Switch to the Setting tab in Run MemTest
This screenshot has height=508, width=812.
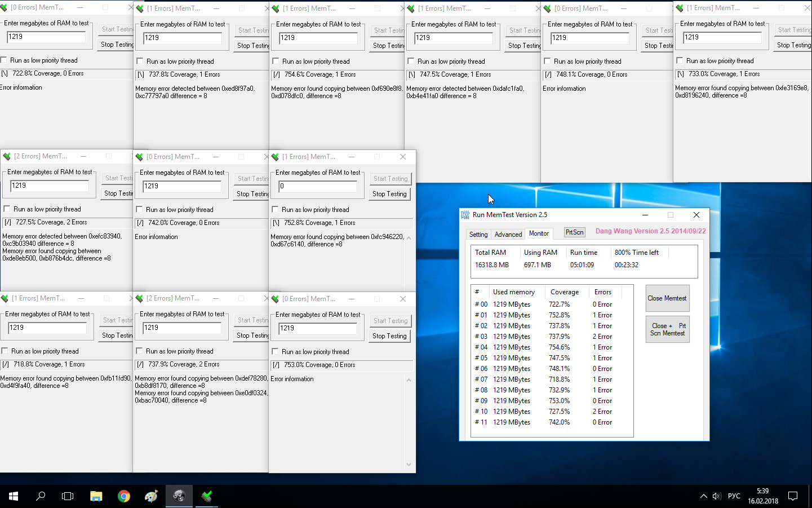click(478, 235)
